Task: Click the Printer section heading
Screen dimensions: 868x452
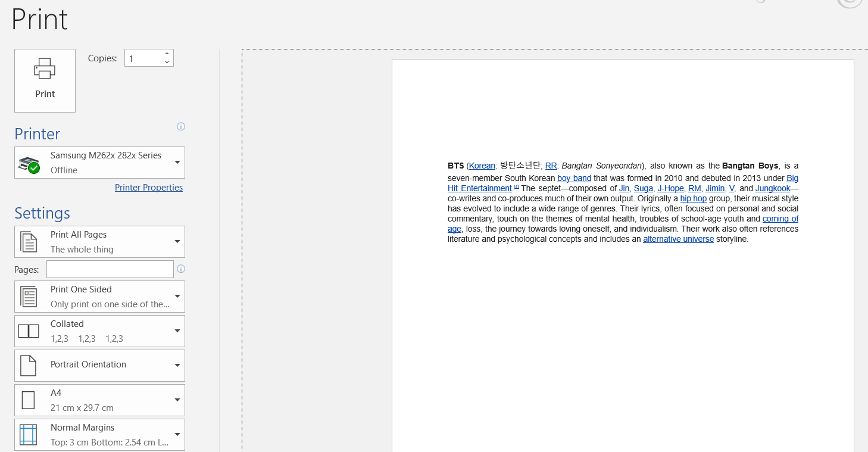Action: [38, 134]
